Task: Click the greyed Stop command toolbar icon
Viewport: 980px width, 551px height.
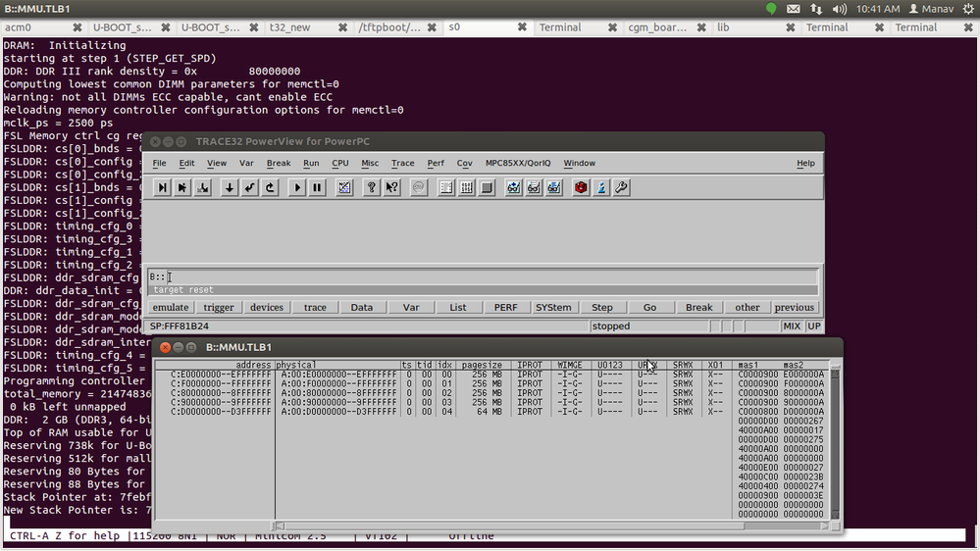Action: [419, 187]
